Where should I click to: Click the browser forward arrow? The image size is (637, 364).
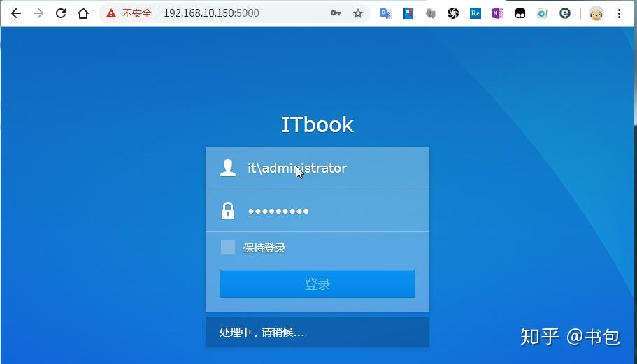click(38, 13)
